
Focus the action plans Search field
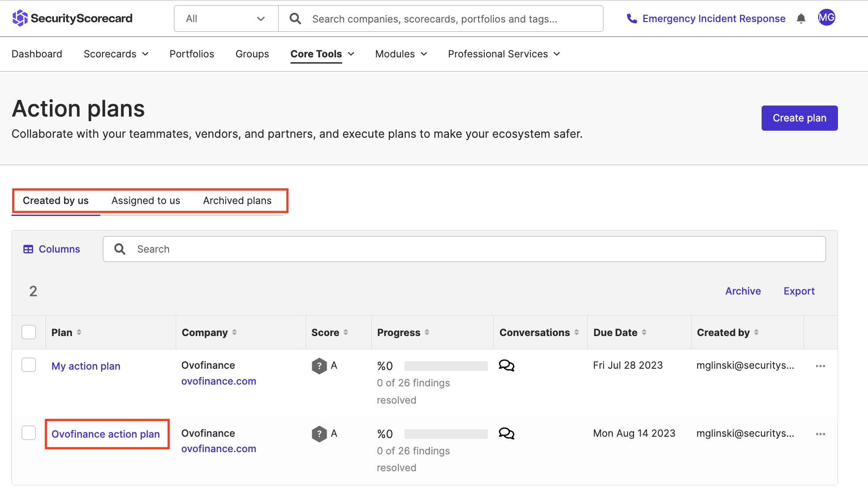(x=464, y=249)
